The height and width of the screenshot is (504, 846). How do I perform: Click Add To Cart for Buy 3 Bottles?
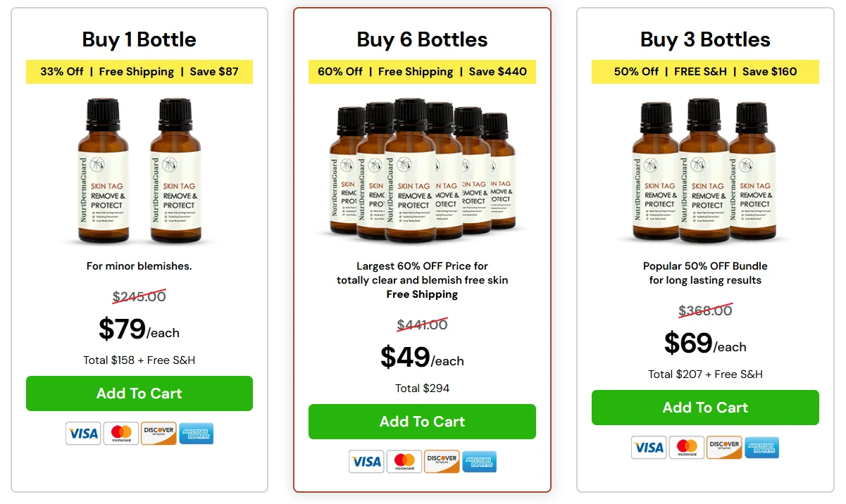[704, 408]
